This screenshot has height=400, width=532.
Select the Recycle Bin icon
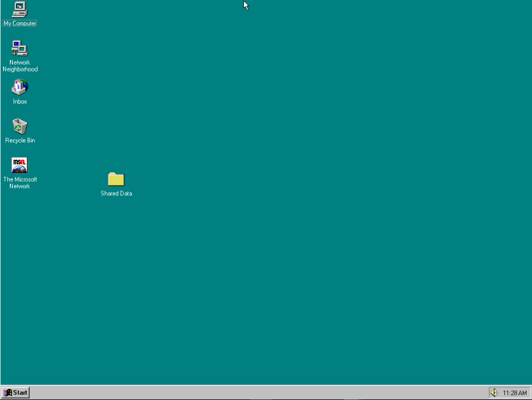coord(20,126)
